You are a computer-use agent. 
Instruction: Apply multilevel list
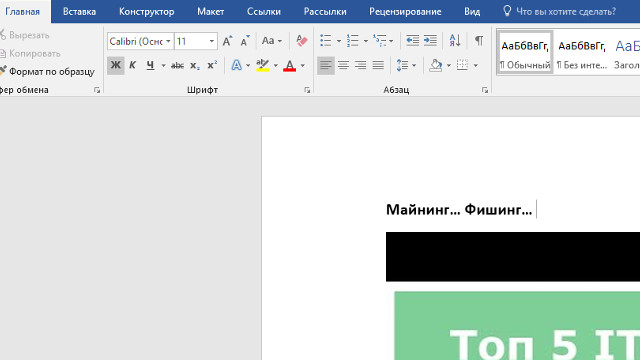pos(380,40)
